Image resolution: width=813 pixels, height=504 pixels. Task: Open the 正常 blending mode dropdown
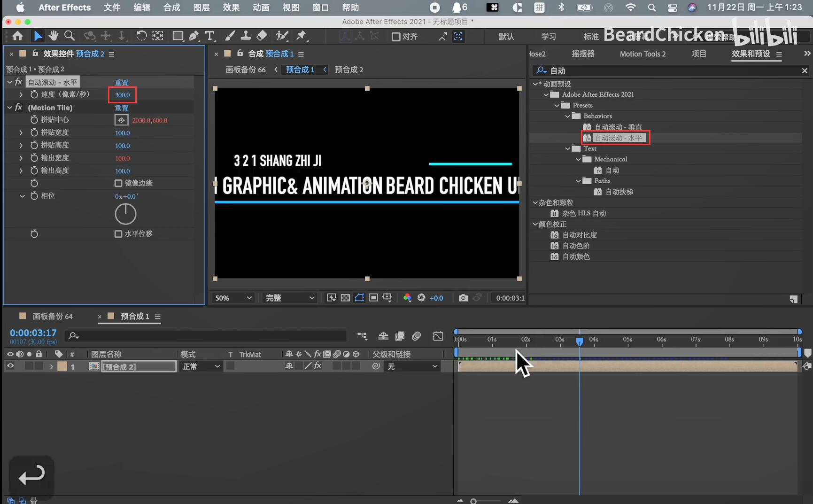click(x=201, y=366)
